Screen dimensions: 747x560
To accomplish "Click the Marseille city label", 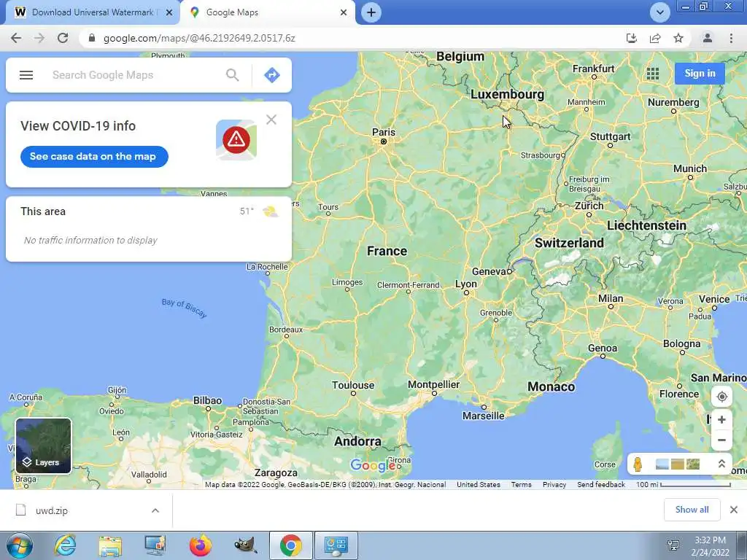I will 483,416.
